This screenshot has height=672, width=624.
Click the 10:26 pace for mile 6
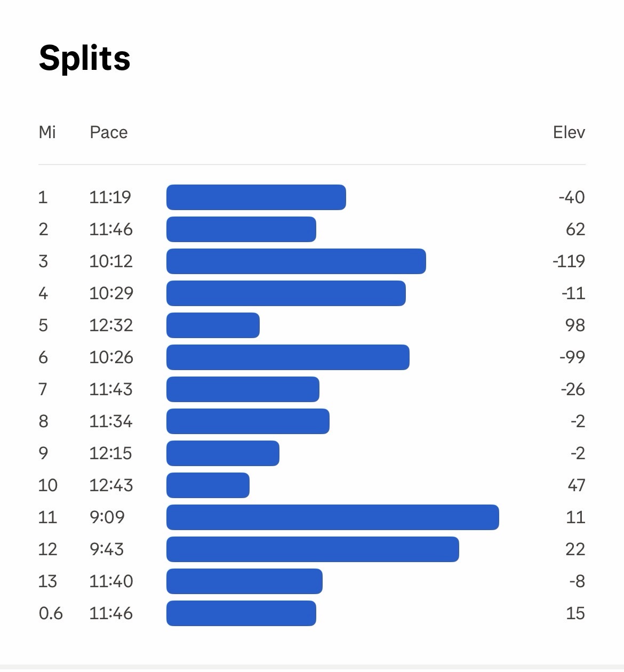(x=111, y=357)
